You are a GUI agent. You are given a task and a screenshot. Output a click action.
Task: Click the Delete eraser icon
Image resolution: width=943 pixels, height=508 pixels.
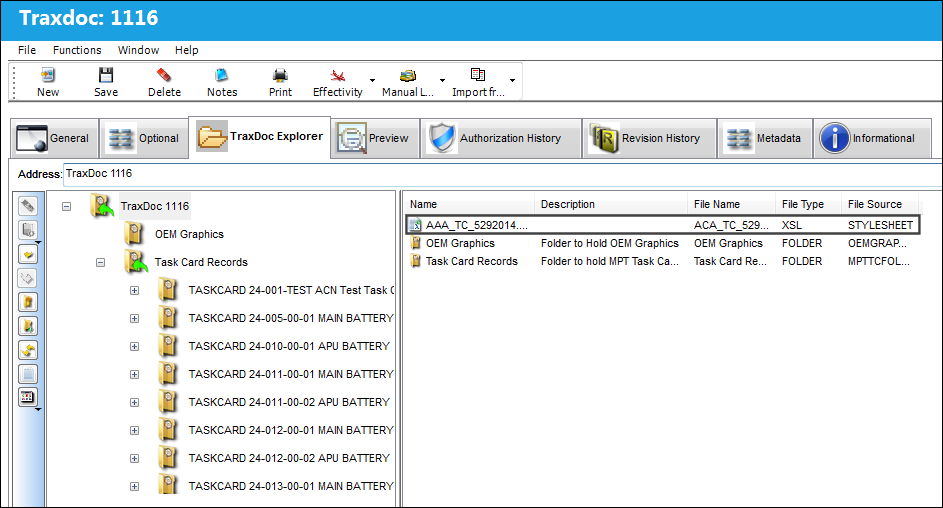pyautogui.click(x=164, y=75)
